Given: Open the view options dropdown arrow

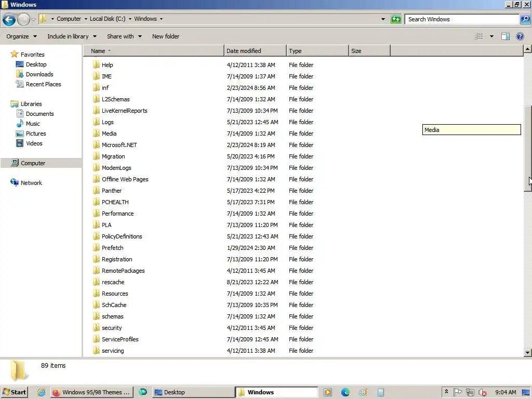Looking at the screenshot, I should (x=491, y=36).
